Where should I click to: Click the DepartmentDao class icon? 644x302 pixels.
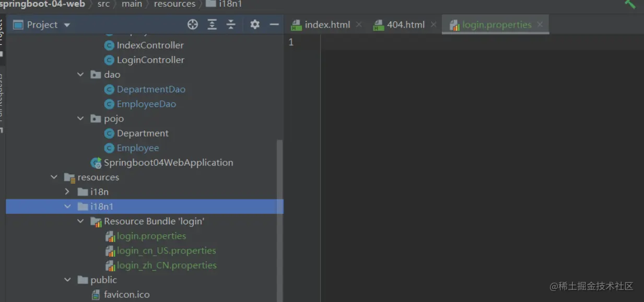click(109, 89)
